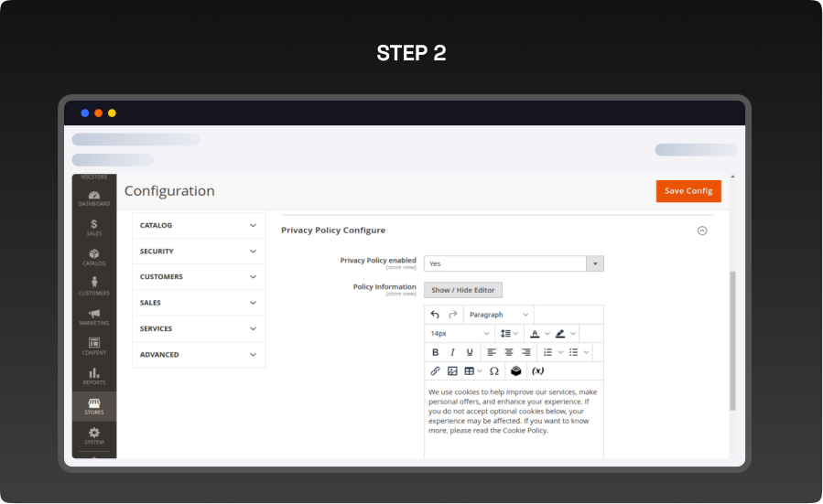Expand the Advanced configuration tab
This screenshot has width=823, height=504.
pos(199,355)
